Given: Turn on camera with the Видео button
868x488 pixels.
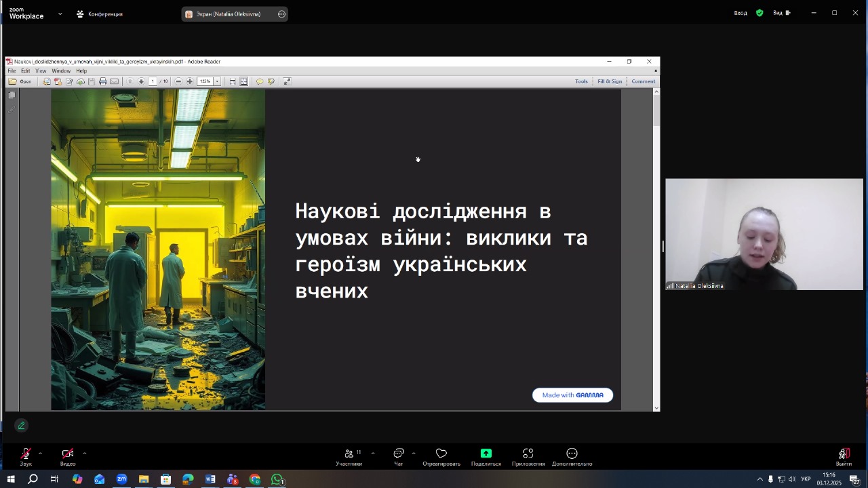Looking at the screenshot, I should (x=68, y=454).
